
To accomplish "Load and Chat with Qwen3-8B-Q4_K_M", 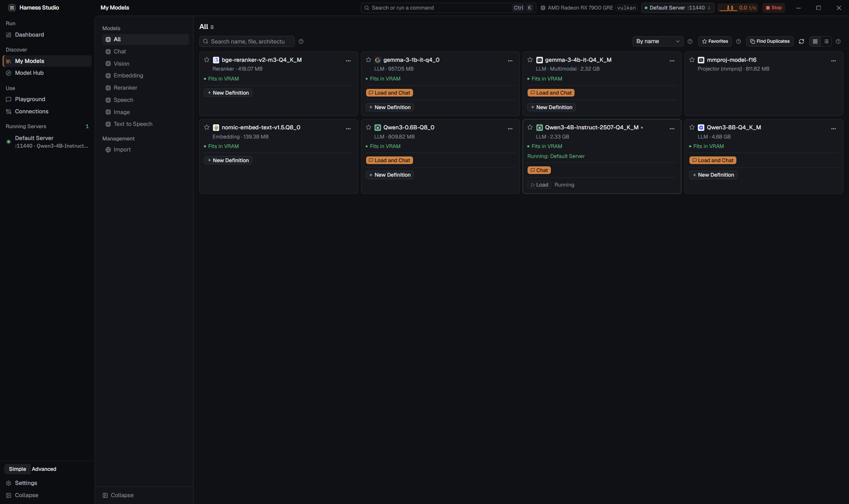I will (x=713, y=160).
